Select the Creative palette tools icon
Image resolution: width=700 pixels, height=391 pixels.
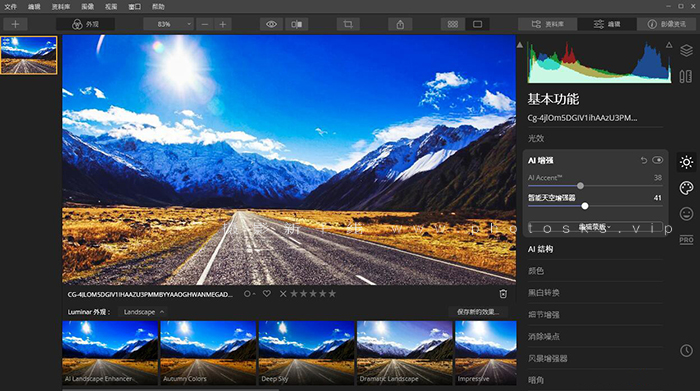click(x=686, y=188)
